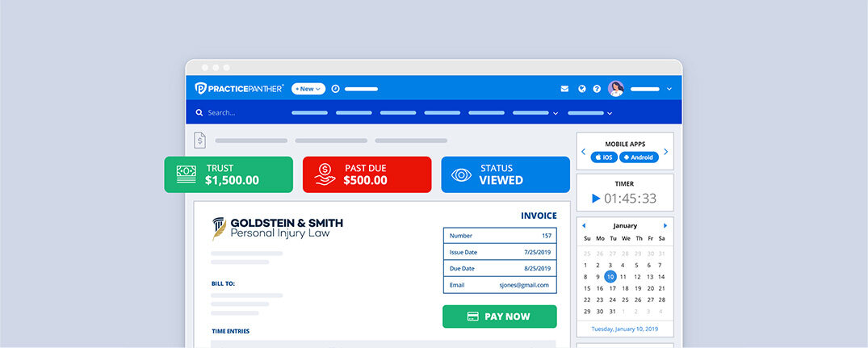Screen dimensions: 868x348
Task: Click the user avatar picture
Action: click(615, 89)
